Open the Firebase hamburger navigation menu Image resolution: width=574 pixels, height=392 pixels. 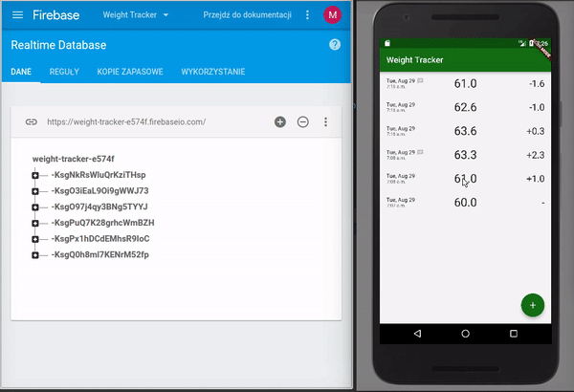click(x=17, y=15)
